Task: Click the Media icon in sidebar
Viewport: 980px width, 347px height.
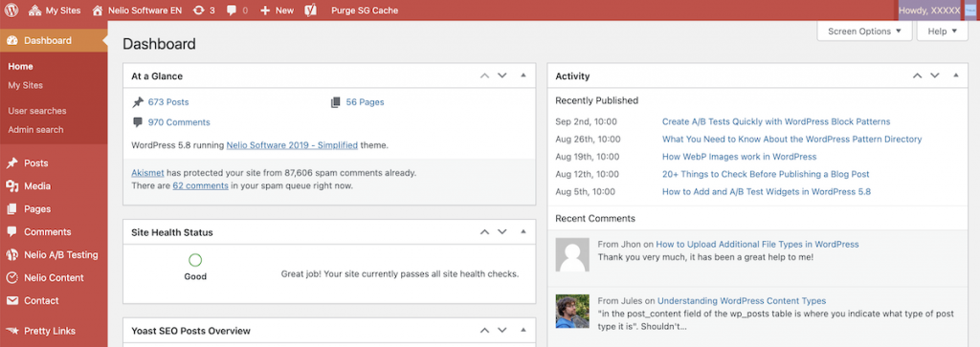Action: [11, 186]
